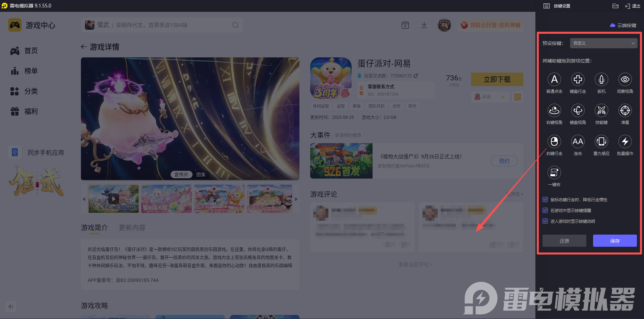Select the 技能键 mapping icon
The image size is (644, 319).
click(x=601, y=111)
